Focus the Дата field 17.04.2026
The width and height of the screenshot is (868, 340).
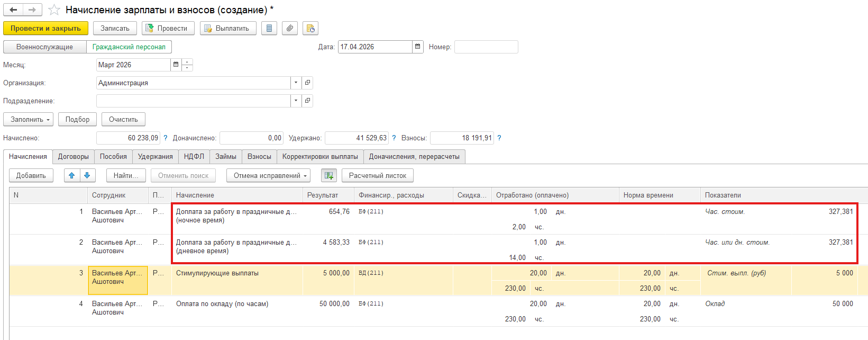[375, 47]
